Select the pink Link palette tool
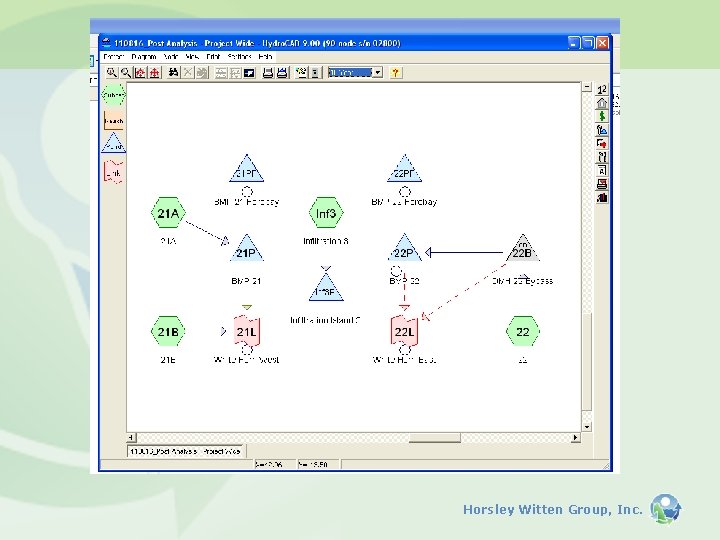720x540 pixels. [x=113, y=172]
